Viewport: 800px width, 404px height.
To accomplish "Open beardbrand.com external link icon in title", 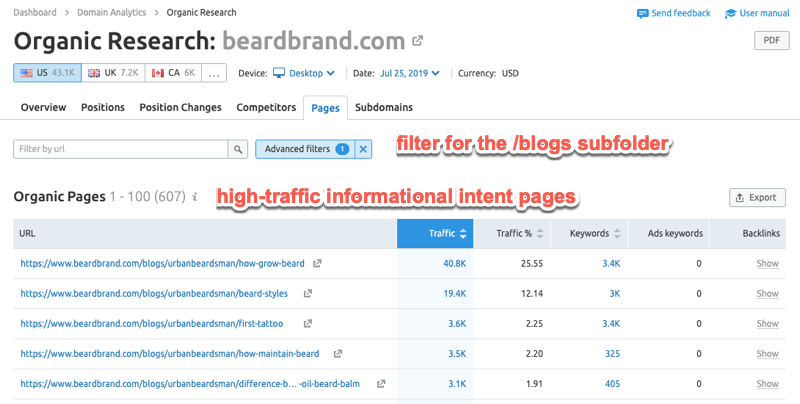I will click(417, 41).
